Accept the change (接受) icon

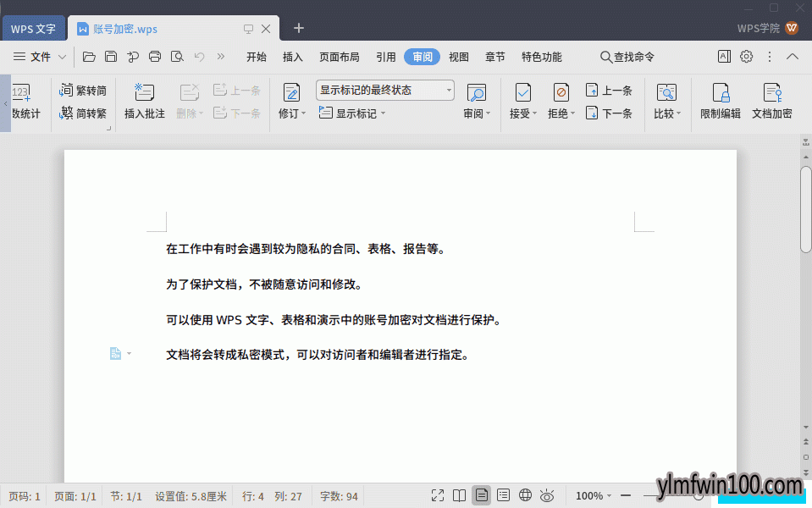(523, 93)
